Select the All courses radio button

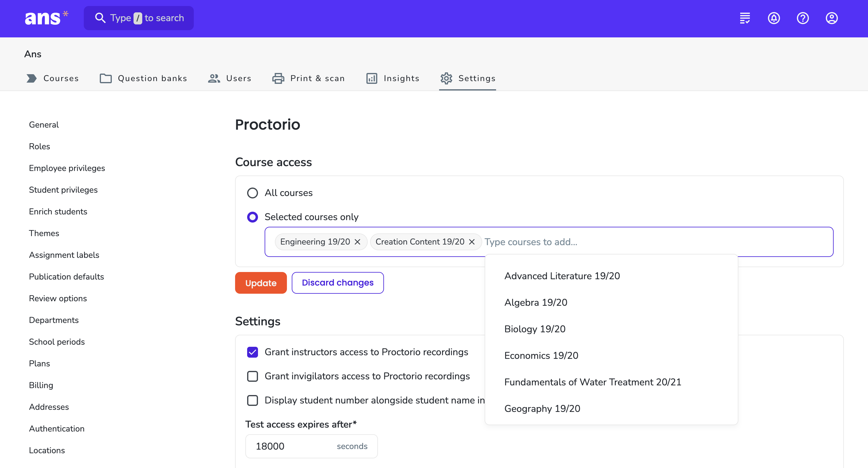point(252,193)
